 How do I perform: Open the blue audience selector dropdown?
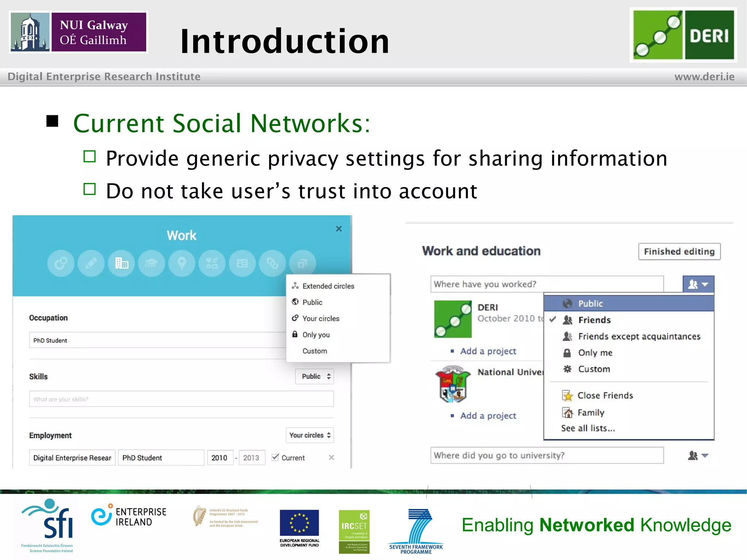click(698, 284)
